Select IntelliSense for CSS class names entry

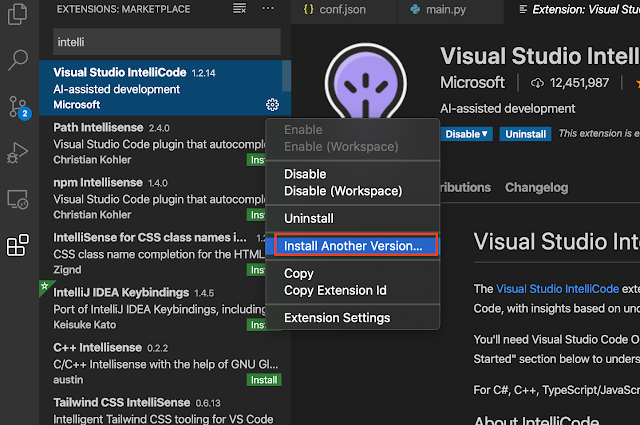click(x=152, y=254)
